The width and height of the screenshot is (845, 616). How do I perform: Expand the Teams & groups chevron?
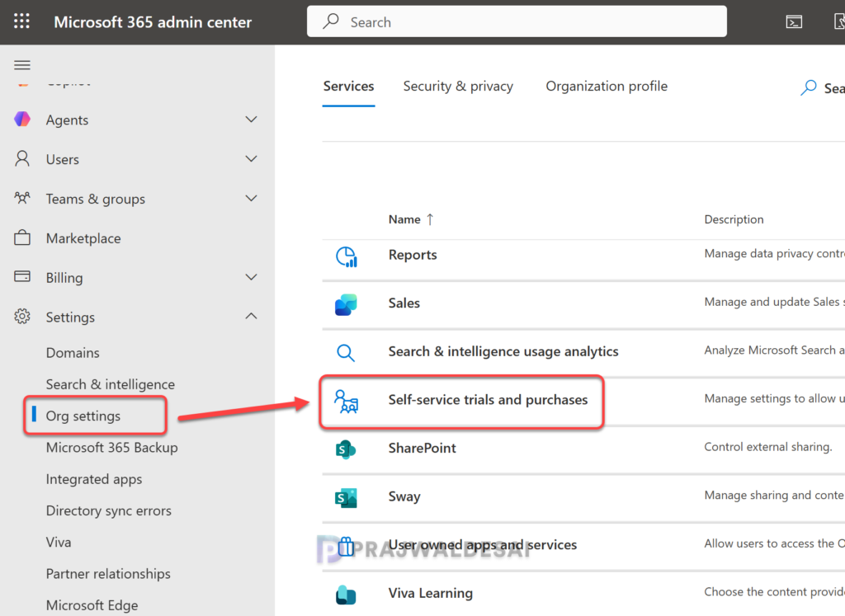(251, 198)
